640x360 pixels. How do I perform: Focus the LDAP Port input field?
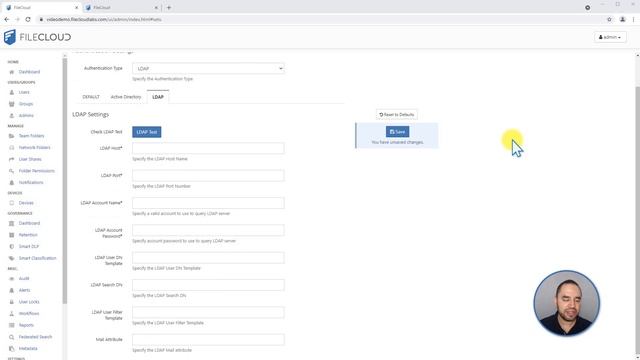tap(208, 176)
